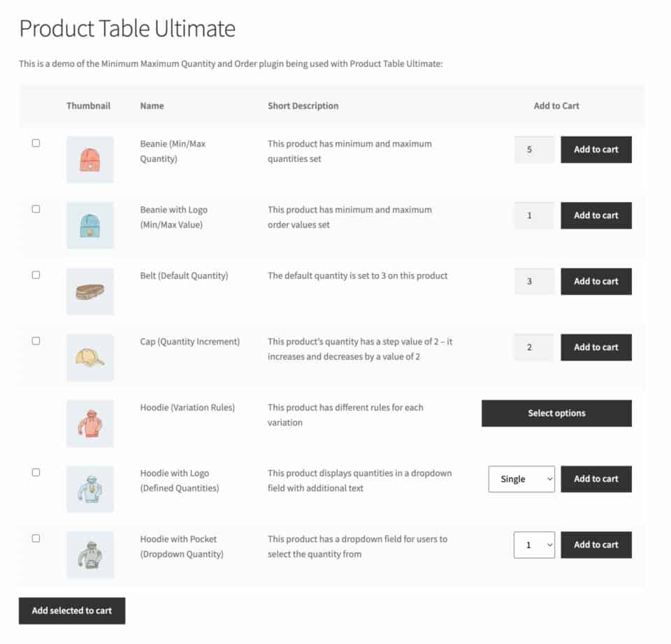Click the Cap quantity input showing 2
This screenshot has height=644, width=671.
click(x=533, y=347)
